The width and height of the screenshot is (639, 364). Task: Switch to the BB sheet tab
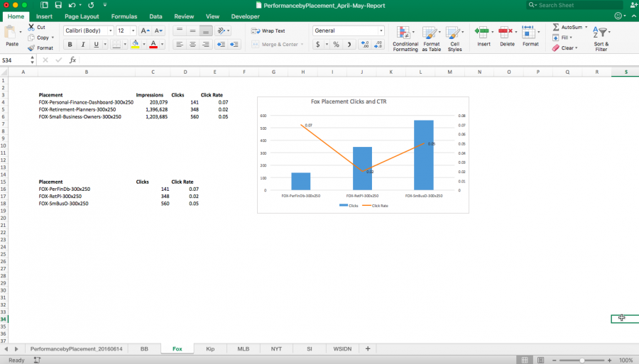point(144,349)
